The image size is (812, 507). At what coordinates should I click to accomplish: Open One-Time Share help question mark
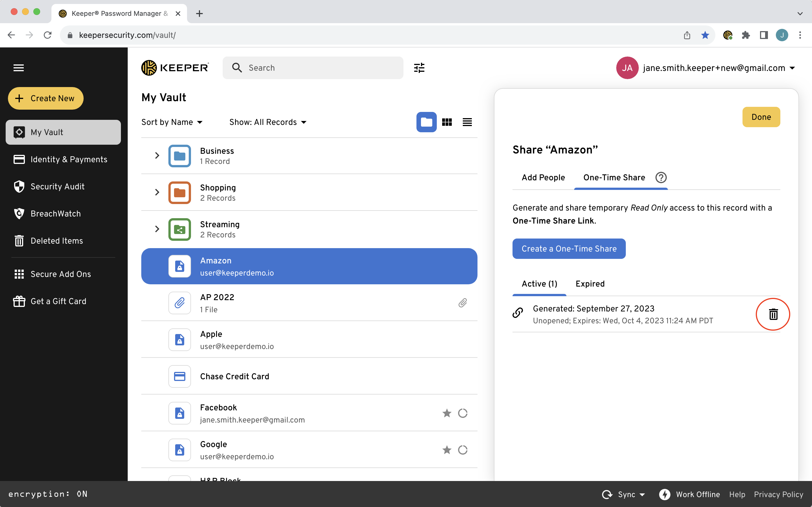click(x=661, y=177)
